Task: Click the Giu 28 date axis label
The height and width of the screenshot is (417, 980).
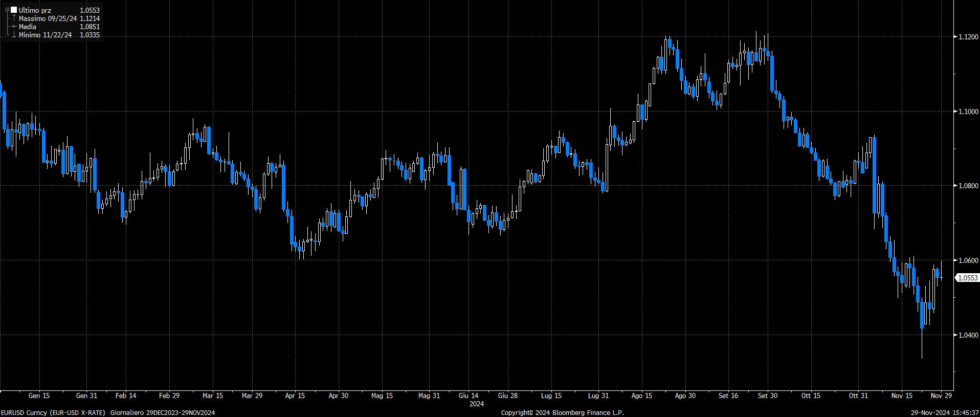Action: (x=508, y=396)
